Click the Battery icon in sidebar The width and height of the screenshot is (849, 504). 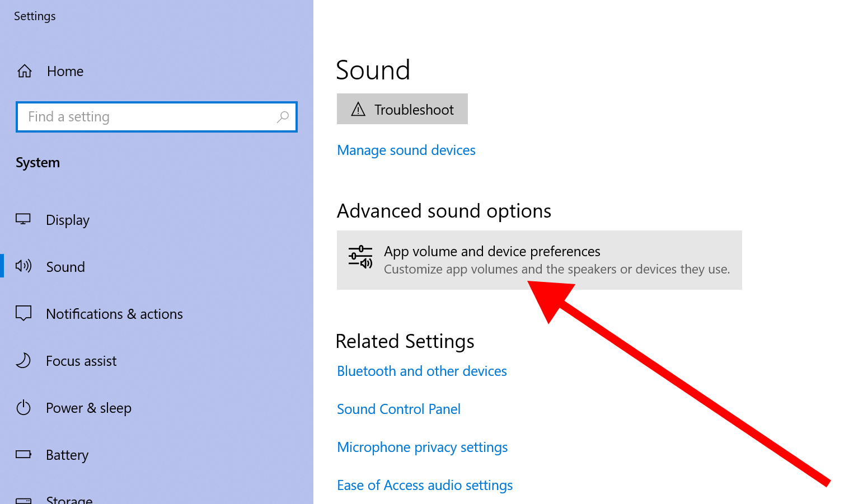coord(24,454)
